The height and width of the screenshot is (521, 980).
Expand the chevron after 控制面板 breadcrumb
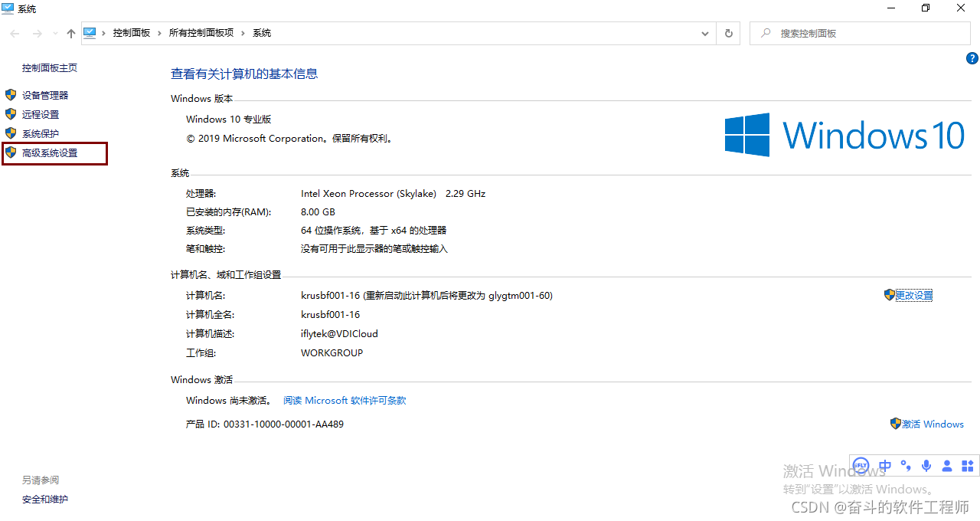tap(160, 33)
